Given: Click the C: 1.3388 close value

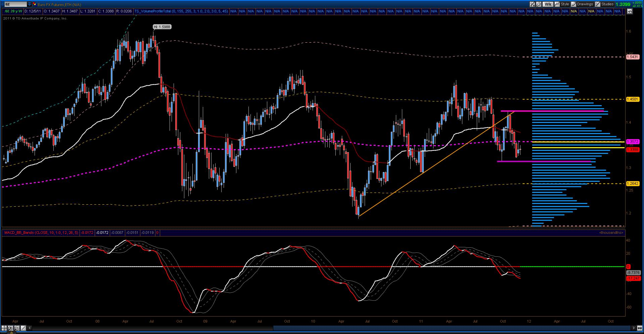Looking at the screenshot, I should click(105, 11).
